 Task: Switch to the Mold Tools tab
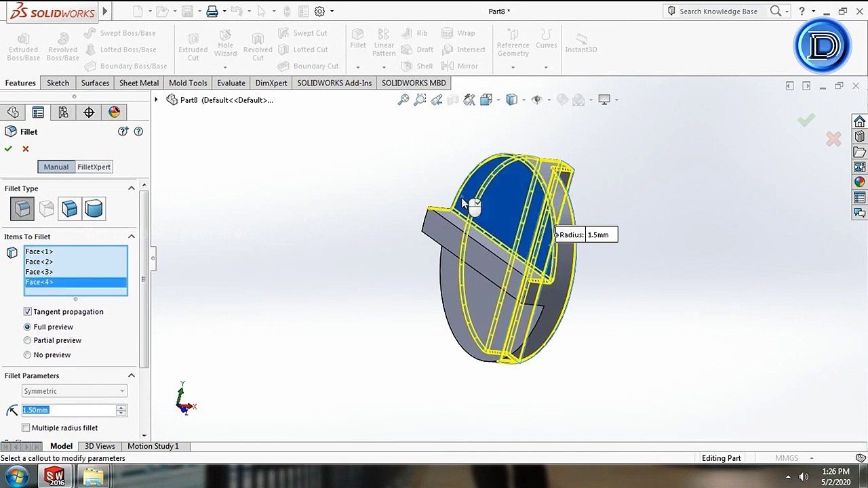(x=188, y=83)
